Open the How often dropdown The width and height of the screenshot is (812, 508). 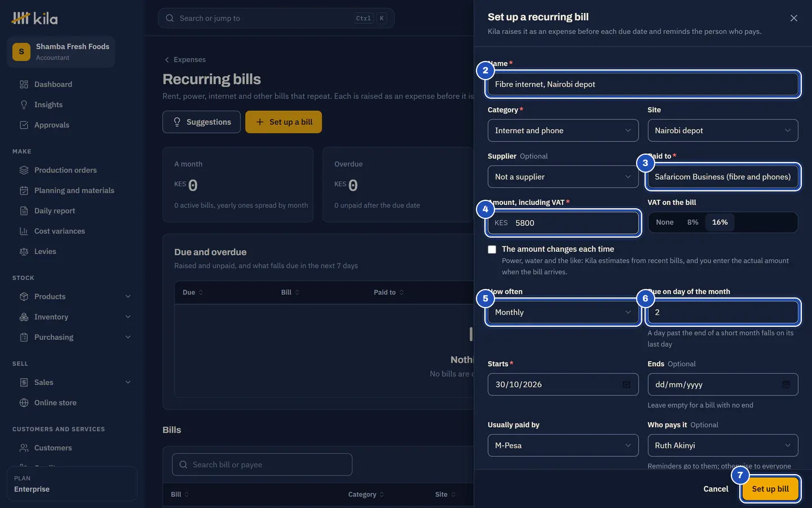[x=563, y=312]
